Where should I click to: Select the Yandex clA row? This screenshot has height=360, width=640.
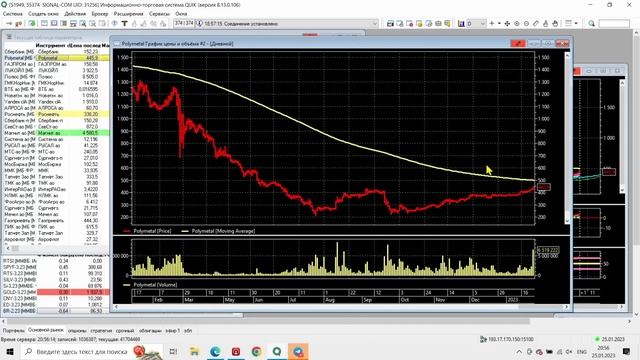click(56, 102)
